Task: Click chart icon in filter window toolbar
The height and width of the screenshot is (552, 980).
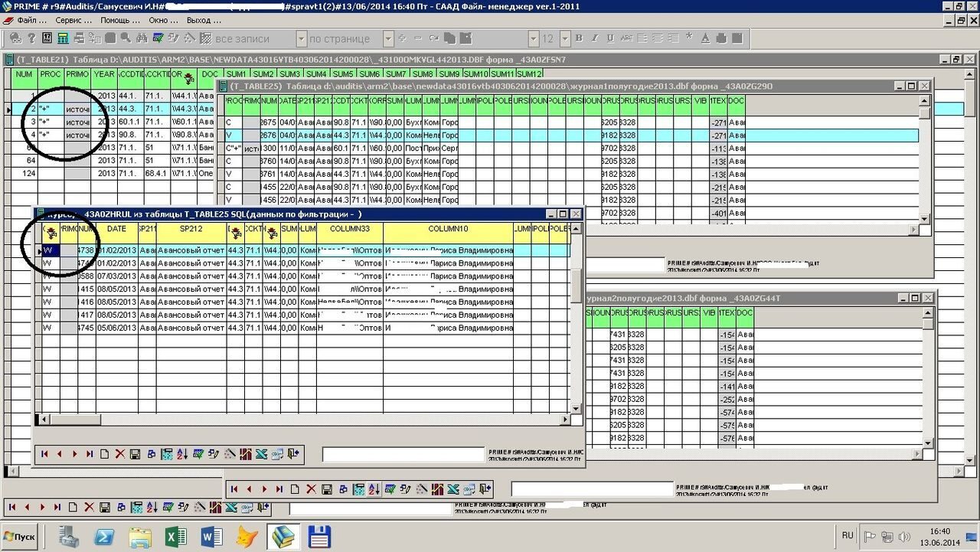Action: (246, 454)
